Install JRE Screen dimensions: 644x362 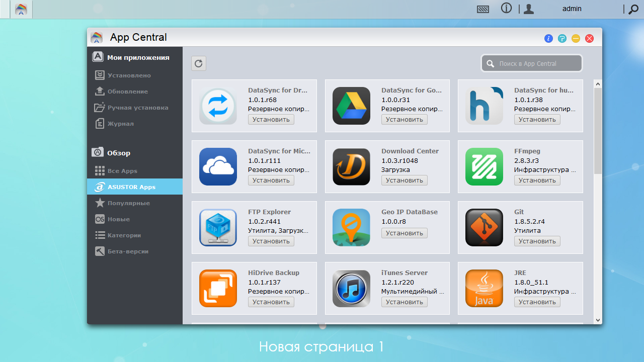point(537,302)
